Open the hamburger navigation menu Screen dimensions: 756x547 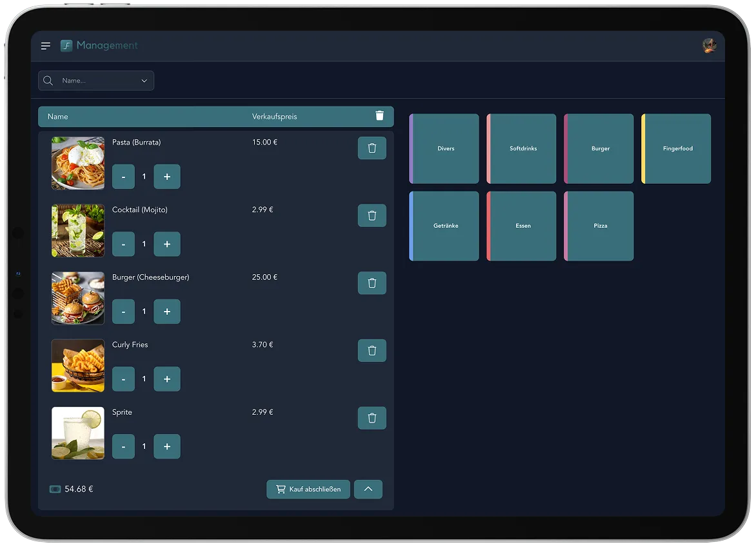[46, 46]
